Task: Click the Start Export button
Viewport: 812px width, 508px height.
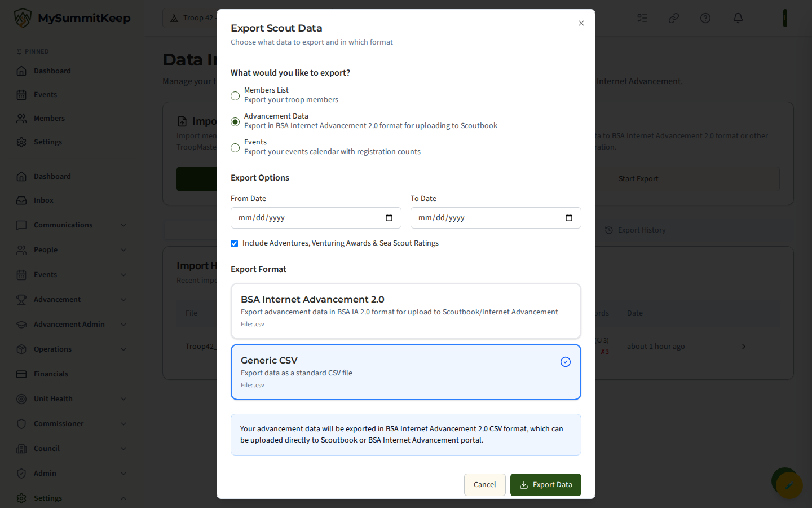Action: (638, 179)
